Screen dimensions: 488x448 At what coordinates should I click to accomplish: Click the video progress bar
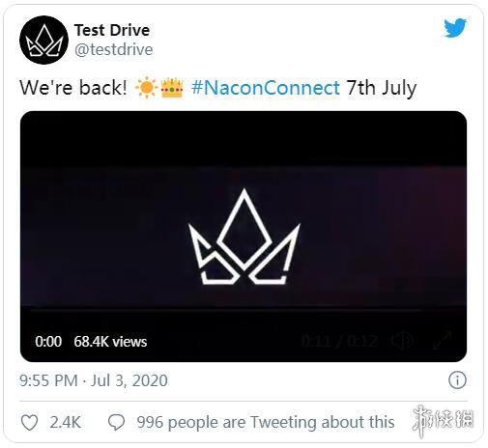[x=225, y=310]
